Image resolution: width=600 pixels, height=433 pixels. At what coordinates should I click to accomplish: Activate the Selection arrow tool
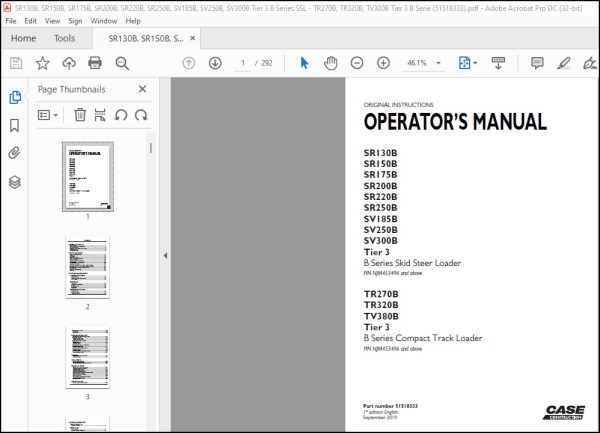304,63
